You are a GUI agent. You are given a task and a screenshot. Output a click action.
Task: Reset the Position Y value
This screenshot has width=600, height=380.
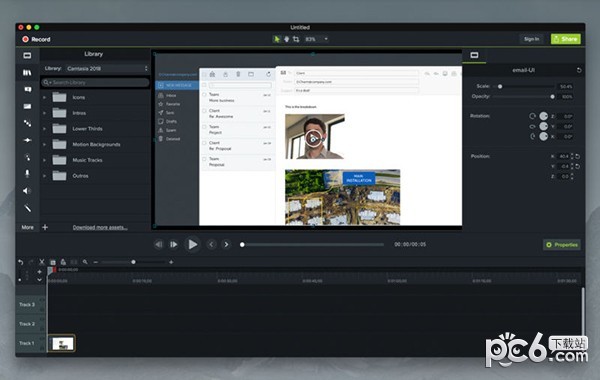pos(577,166)
